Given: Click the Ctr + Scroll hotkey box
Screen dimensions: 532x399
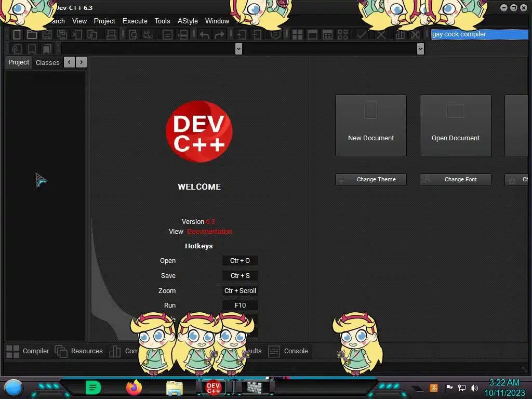Looking at the screenshot, I should (x=240, y=290).
